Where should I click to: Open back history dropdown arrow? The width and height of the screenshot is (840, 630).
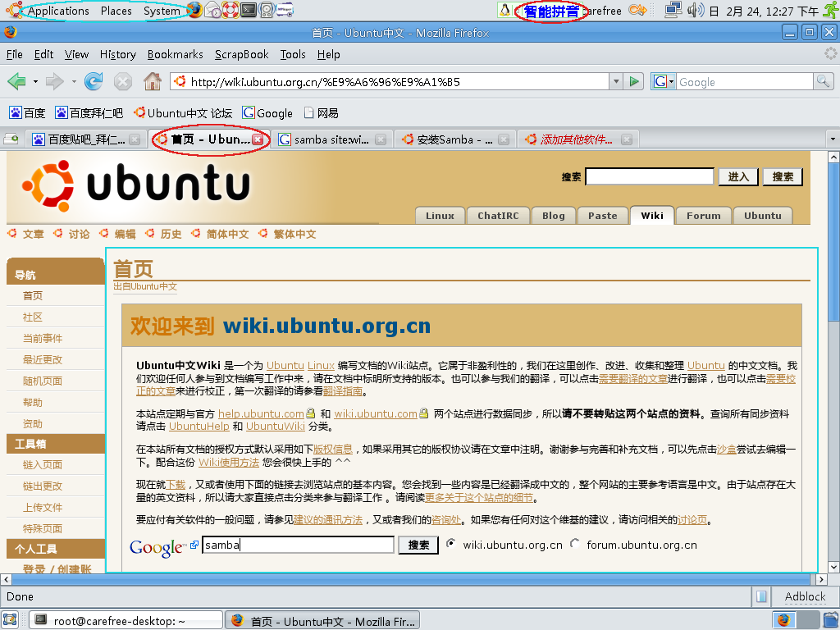click(35, 82)
